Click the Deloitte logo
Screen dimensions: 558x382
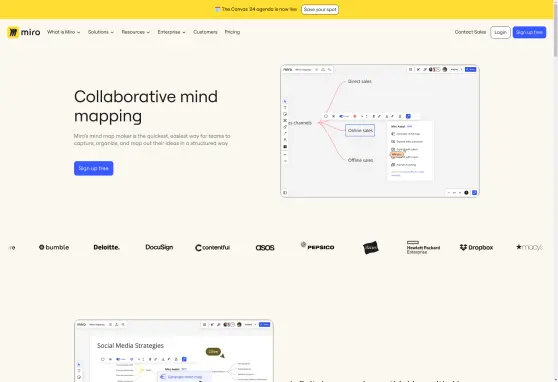tap(106, 247)
